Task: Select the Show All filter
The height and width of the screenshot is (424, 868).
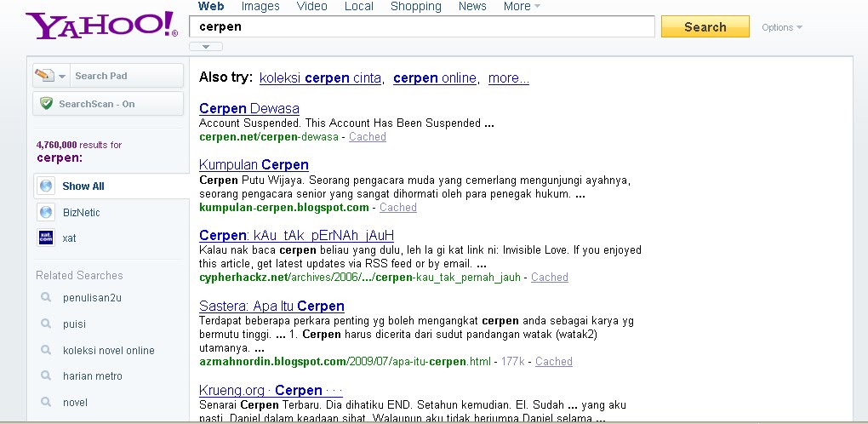Action: click(x=83, y=186)
